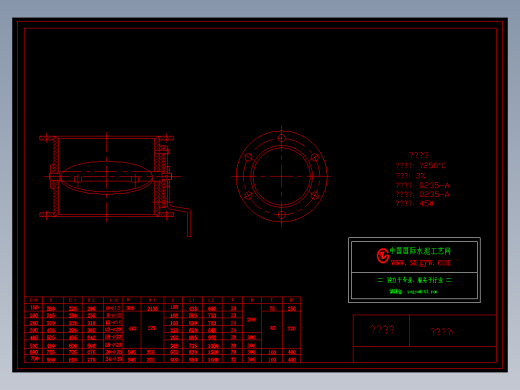Click the elliptical butterfly disc in section view

pos(106,177)
